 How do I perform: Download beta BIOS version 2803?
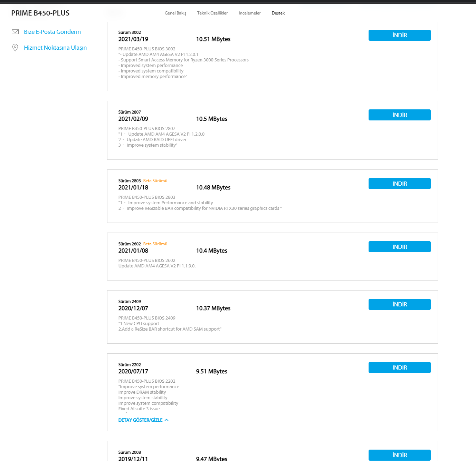coord(399,184)
